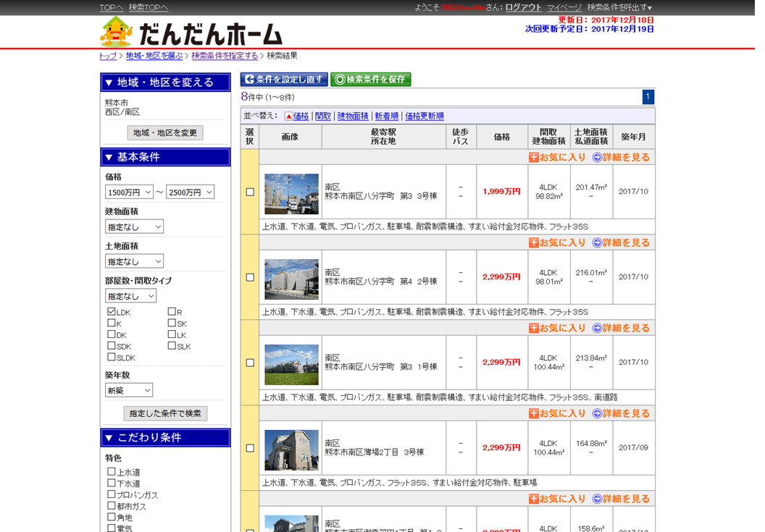Open 詳細を見る for 薄場2丁目 3号棟 listing
The height and width of the screenshot is (532, 765).
tap(621, 413)
